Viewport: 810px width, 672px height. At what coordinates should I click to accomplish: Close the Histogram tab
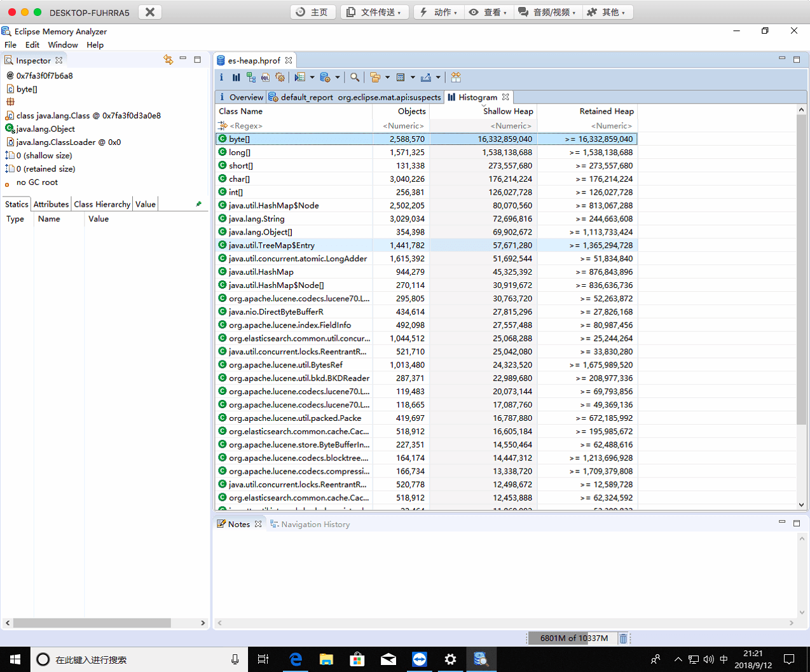pyautogui.click(x=505, y=97)
